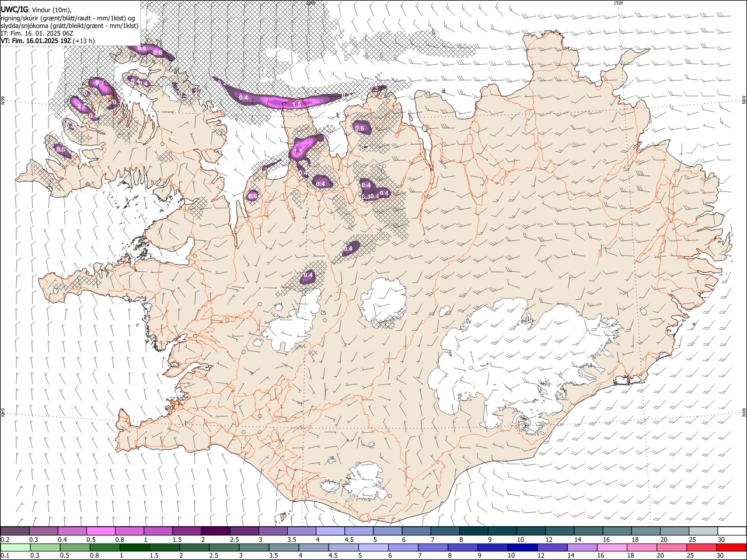Click lower legend swatch between 14 and 16

tap(583, 547)
